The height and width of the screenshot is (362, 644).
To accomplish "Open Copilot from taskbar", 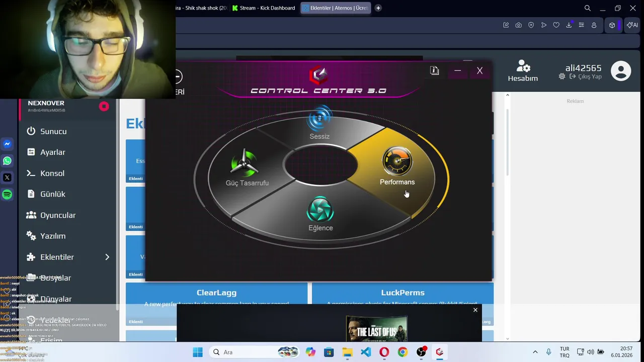I will (310, 352).
